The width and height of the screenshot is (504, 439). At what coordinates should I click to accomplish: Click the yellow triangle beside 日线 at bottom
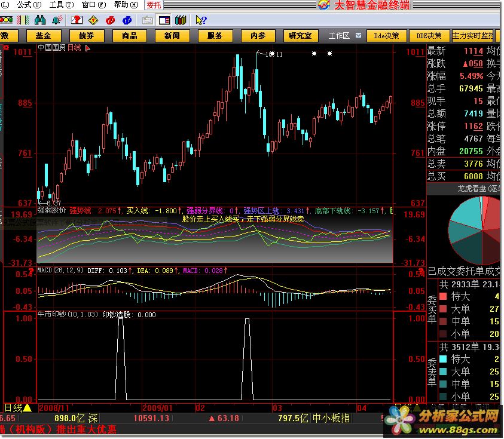tap(28, 408)
